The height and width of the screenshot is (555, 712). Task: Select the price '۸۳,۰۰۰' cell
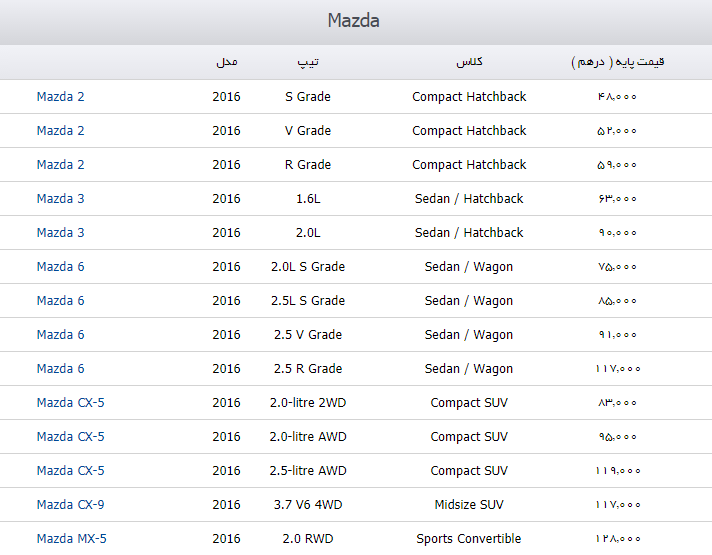(x=618, y=403)
